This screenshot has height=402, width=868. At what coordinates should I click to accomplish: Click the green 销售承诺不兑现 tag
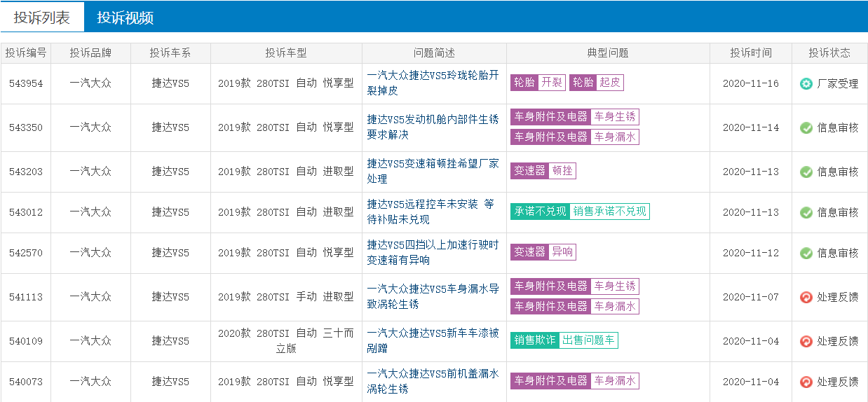pyautogui.click(x=580, y=212)
